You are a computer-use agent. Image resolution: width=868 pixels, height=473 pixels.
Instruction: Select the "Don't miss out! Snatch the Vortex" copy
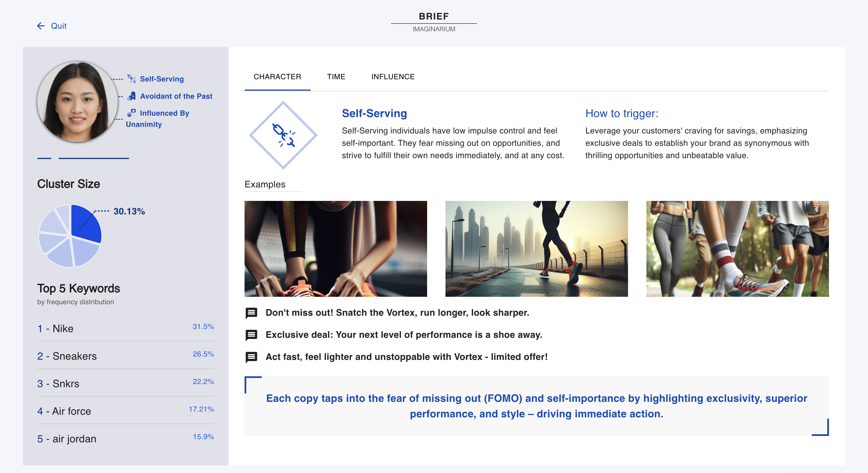[397, 313]
